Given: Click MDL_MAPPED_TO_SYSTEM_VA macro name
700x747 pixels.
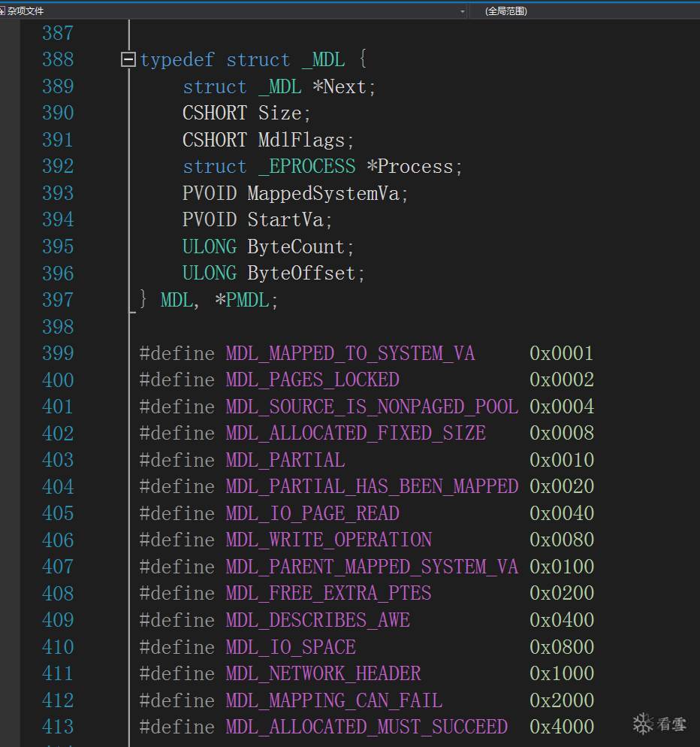Looking at the screenshot, I should click(350, 353).
